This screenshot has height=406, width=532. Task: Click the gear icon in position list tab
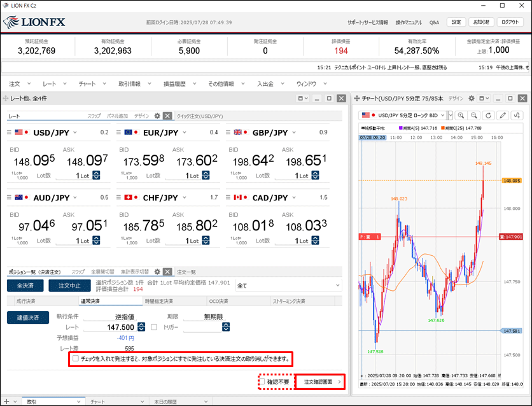157,272
